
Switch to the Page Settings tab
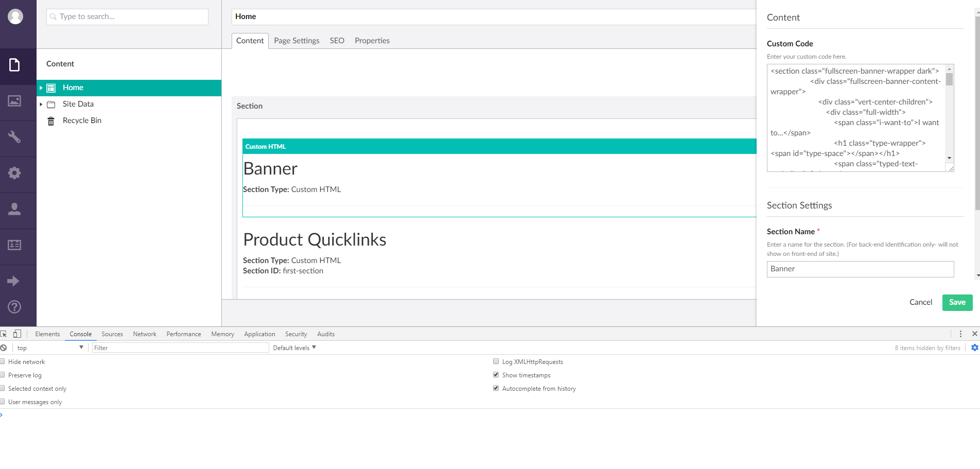coord(296,41)
